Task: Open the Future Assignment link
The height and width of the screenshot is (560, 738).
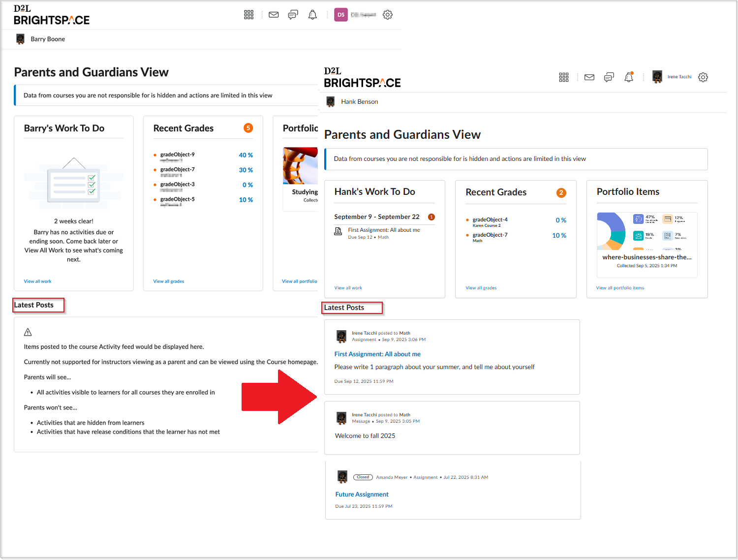Action: [362, 494]
